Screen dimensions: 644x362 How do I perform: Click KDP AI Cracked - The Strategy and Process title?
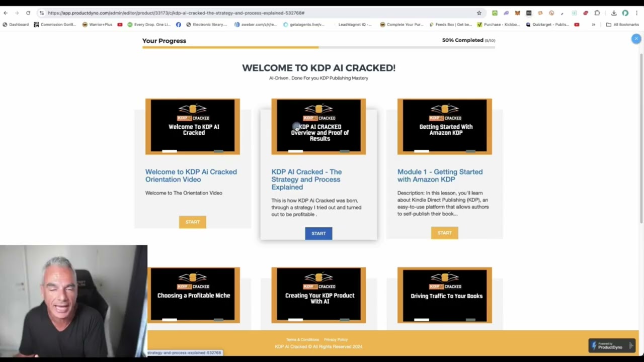tap(306, 179)
